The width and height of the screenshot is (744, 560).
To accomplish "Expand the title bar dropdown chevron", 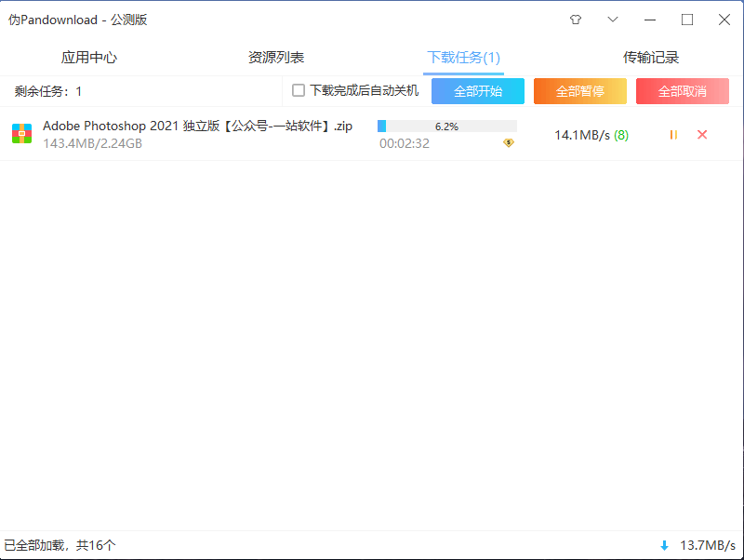I will [x=613, y=20].
